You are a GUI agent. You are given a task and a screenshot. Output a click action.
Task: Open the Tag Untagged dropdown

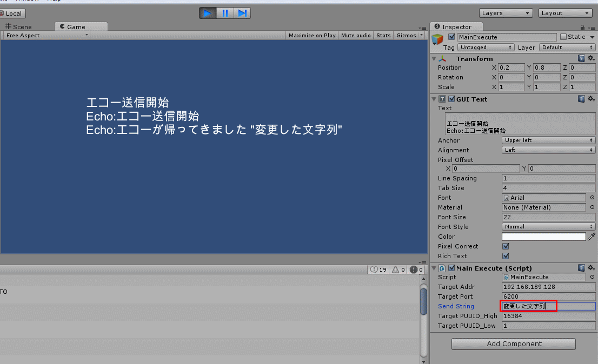[x=486, y=47]
